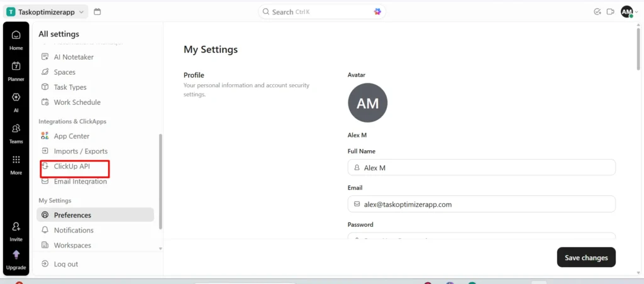Select Preferences in My Settings
Image resolution: width=644 pixels, height=284 pixels.
pyautogui.click(x=96, y=215)
